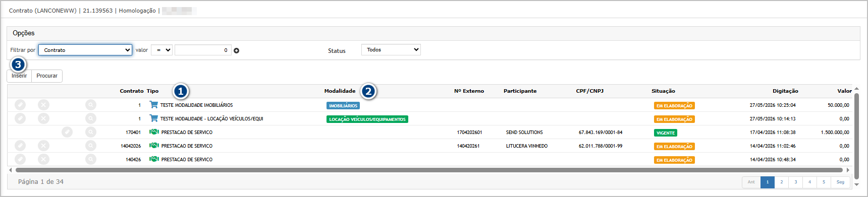The image size is (868, 197).
Task: Focus the valor input field
Action: coord(203,50)
